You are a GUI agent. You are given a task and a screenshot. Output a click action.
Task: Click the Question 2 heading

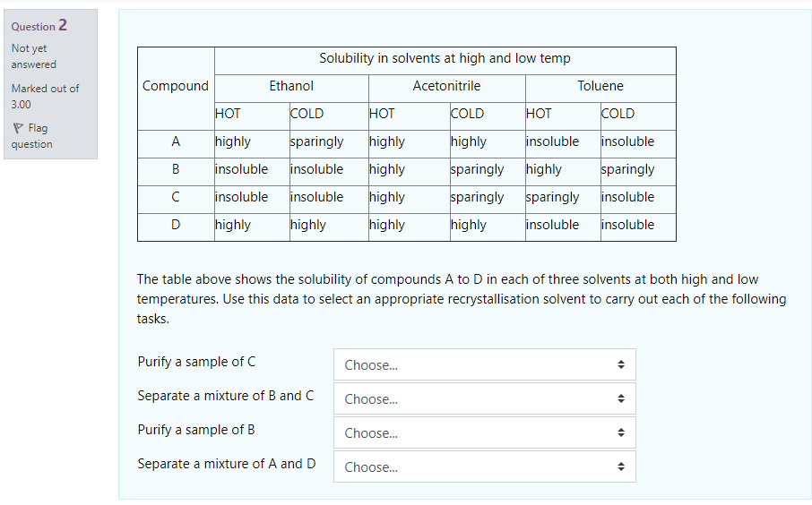39,25
